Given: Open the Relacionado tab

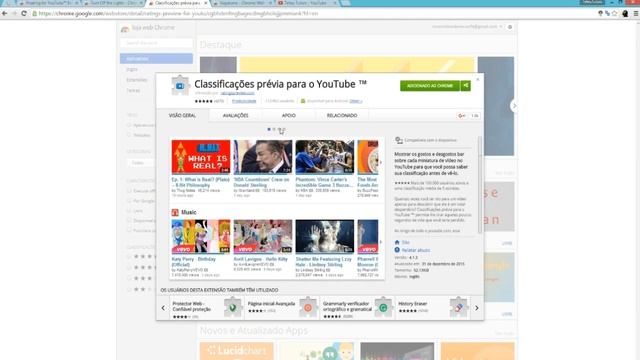Looking at the screenshot, I should click(342, 116).
